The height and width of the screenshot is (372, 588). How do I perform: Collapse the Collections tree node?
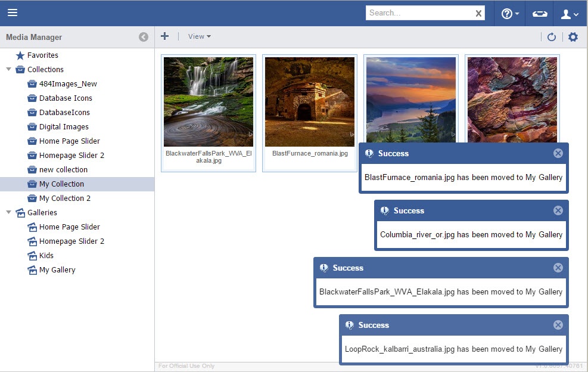(8, 69)
